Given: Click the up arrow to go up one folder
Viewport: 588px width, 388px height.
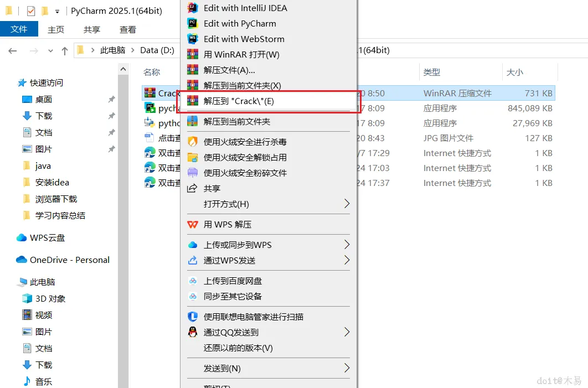Looking at the screenshot, I should pyautogui.click(x=65, y=50).
